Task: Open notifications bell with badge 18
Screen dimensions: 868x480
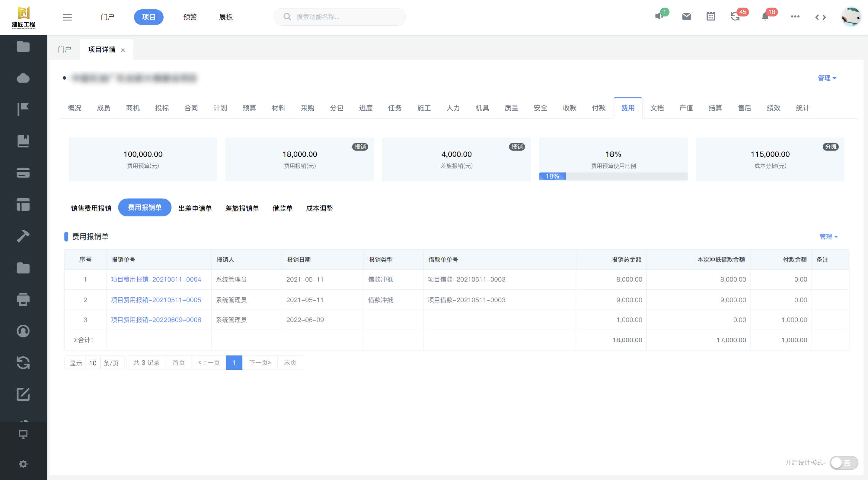Action: pyautogui.click(x=765, y=17)
